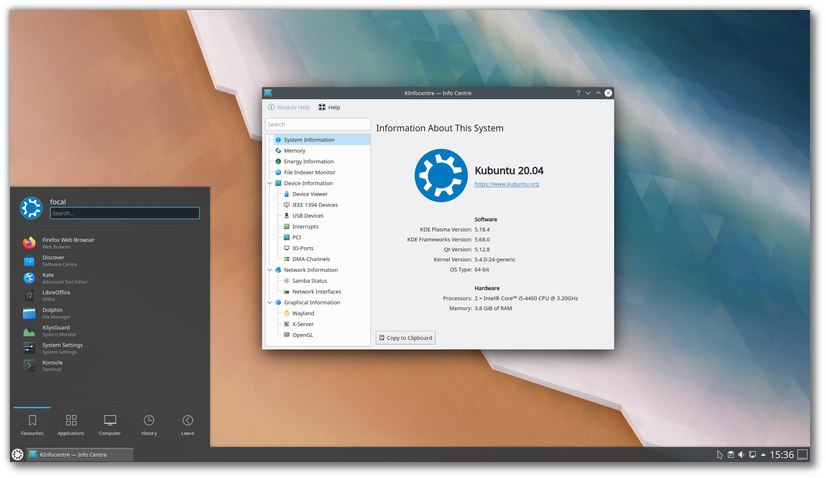Open the Energy Information module
This screenshot has height=478, width=826.
click(x=309, y=161)
